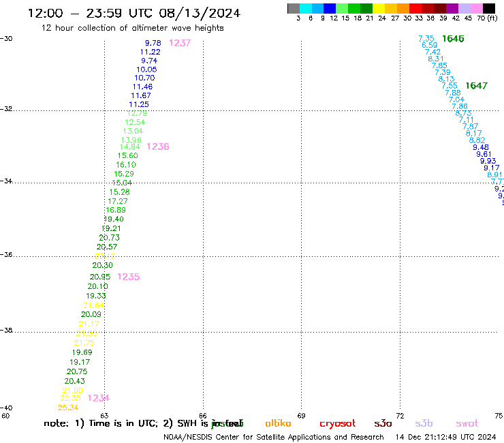Viewport: 504px width, 443px height.
Task: Click the subtitle about altimeter wave heights
Action: 132,28
